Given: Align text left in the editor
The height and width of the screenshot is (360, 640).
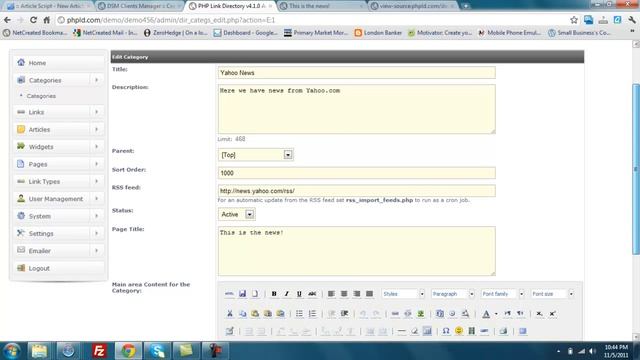Looking at the screenshot, I should 331,294.
